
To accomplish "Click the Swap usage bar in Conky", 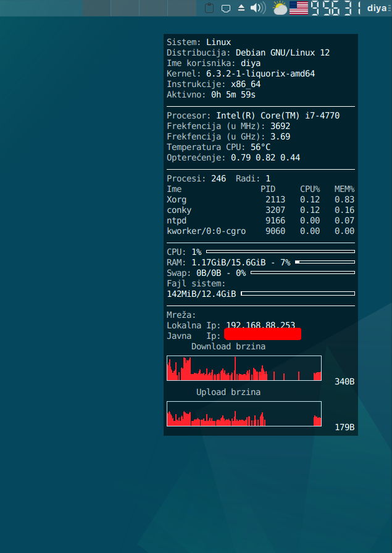I will point(302,273).
